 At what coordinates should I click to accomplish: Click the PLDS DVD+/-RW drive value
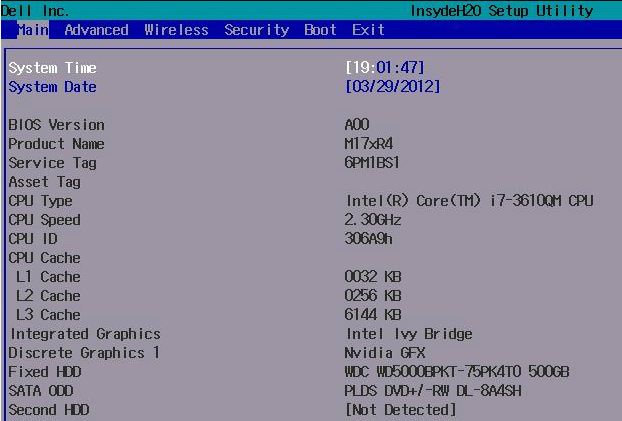[433, 391]
